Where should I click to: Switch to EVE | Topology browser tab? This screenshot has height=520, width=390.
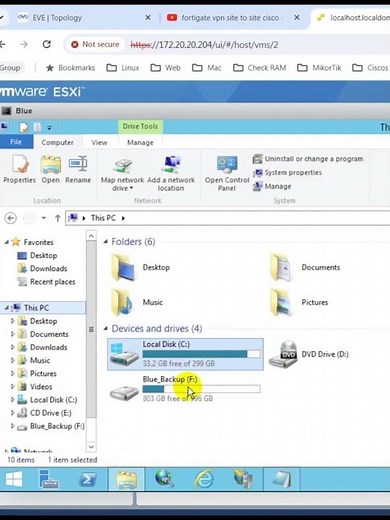57,18
